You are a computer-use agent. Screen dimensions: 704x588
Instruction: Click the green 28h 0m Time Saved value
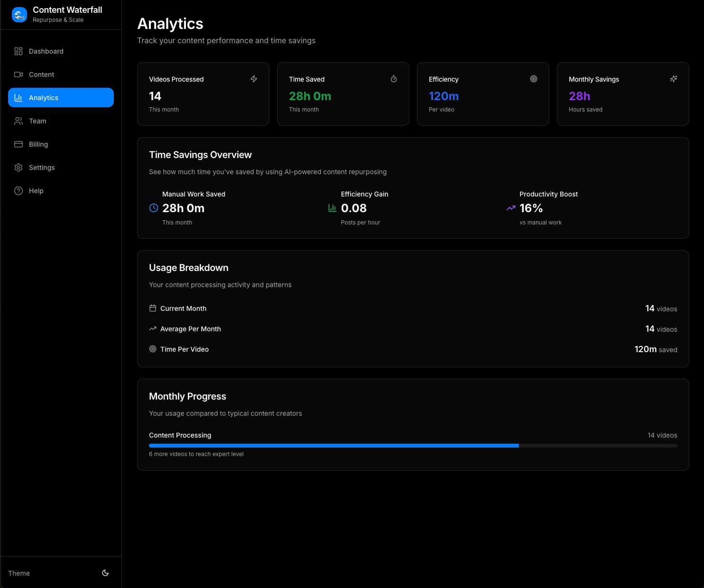coord(310,96)
